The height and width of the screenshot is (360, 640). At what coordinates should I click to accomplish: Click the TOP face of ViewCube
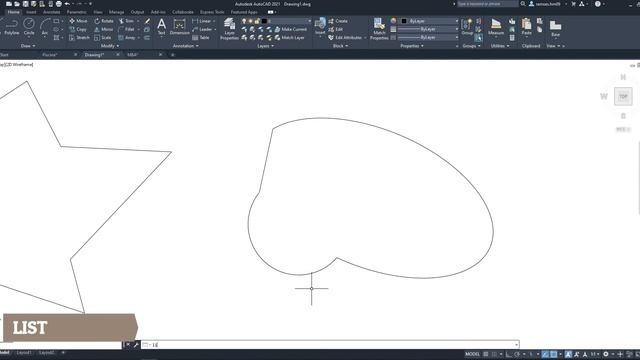coord(623,97)
